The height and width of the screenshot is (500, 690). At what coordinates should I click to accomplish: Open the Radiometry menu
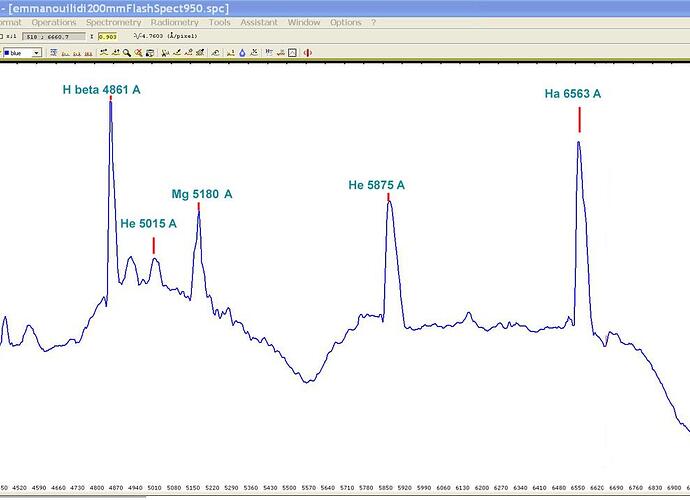pyautogui.click(x=174, y=22)
